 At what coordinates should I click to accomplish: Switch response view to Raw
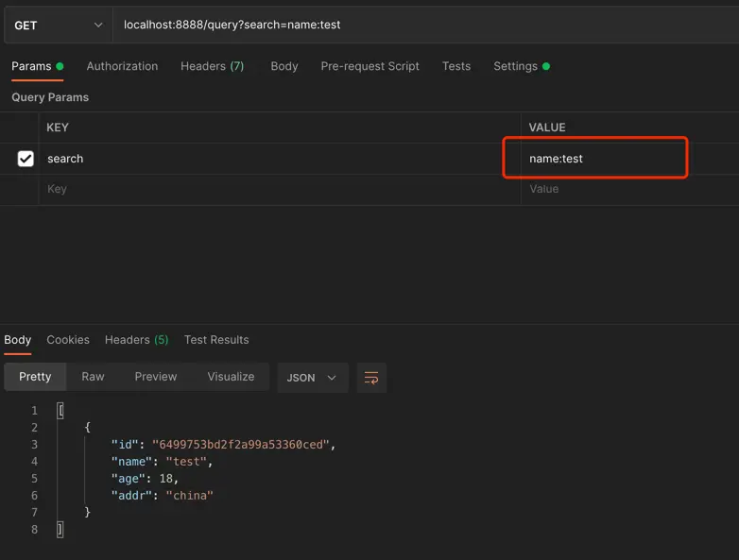coord(93,377)
